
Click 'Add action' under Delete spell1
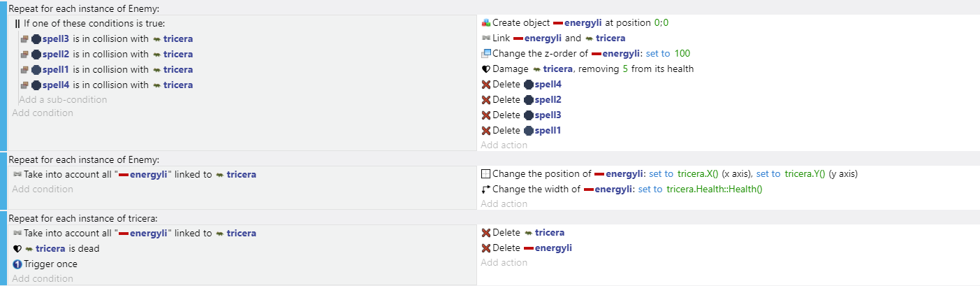click(504, 145)
